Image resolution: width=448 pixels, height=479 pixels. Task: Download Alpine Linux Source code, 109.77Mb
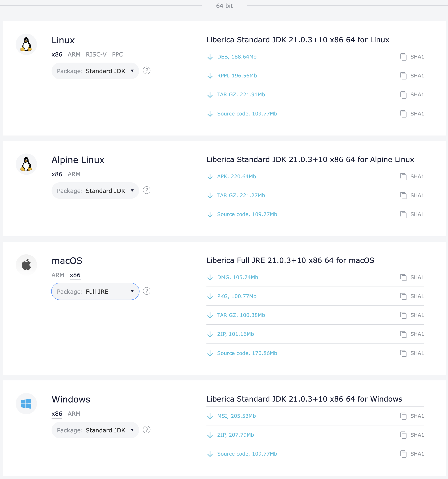242,215
